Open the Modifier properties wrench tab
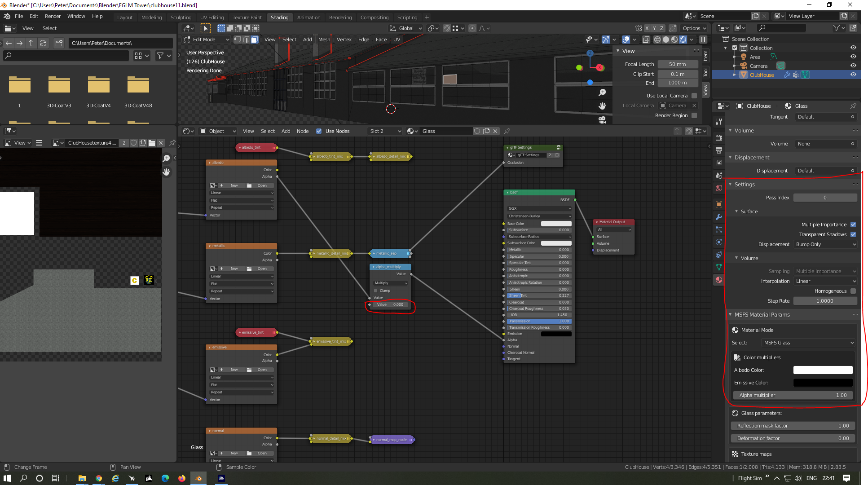The width and height of the screenshot is (868, 485). pos(719,217)
